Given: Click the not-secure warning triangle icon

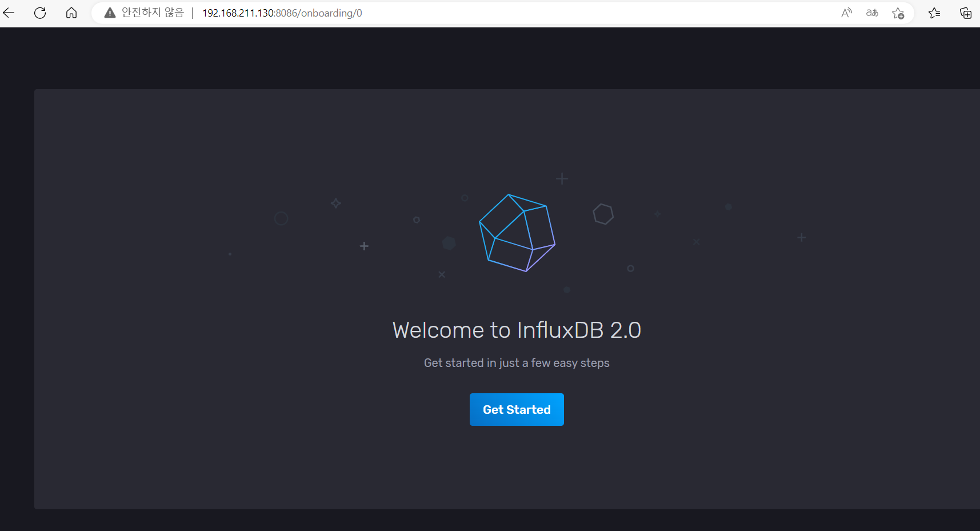Looking at the screenshot, I should pyautogui.click(x=110, y=13).
